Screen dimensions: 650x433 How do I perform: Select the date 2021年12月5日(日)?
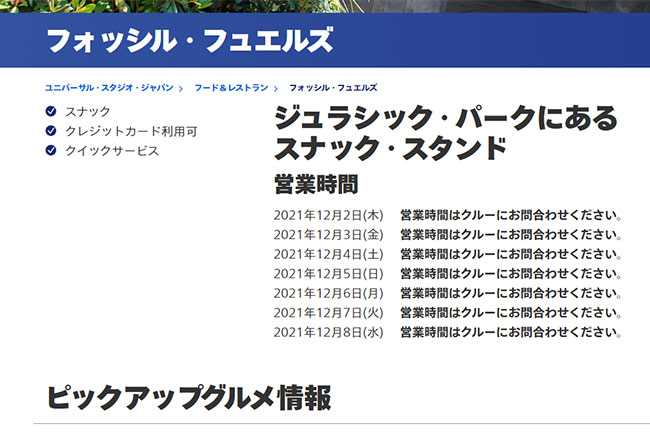328,274
